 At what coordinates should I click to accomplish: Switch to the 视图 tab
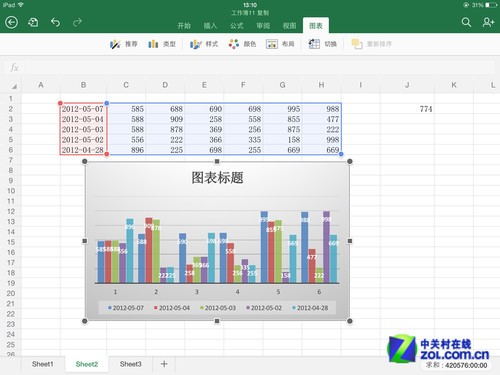289,26
